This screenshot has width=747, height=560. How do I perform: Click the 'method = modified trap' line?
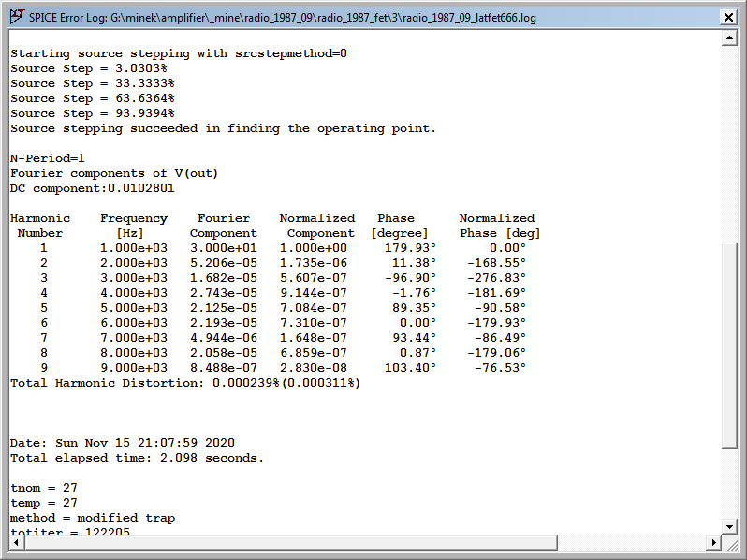[93, 518]
